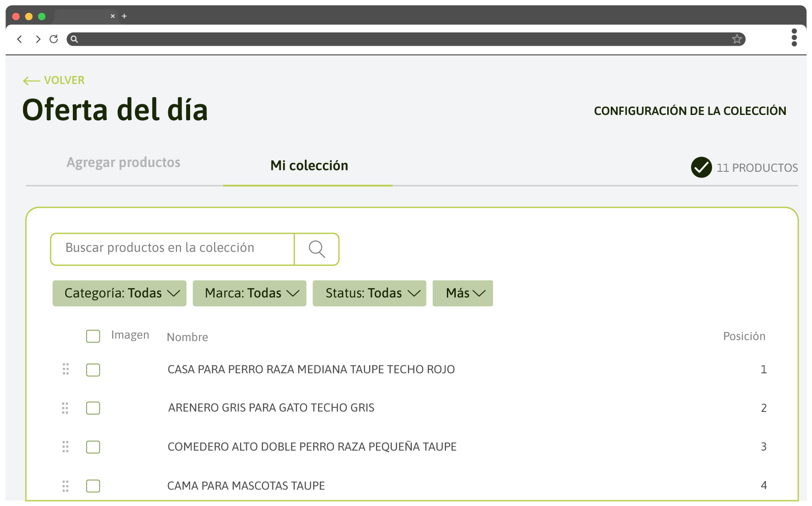812x506 pixels.
Task: Open the browser three-dot menu
Action: (x=794, y=38)
